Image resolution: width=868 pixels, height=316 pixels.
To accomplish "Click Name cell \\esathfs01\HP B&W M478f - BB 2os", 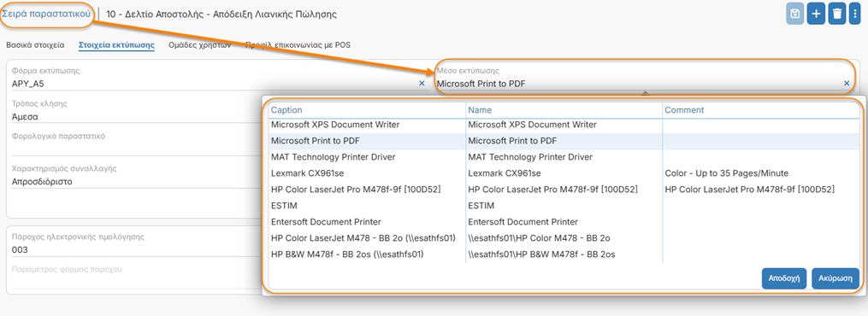I will (542, 255).
